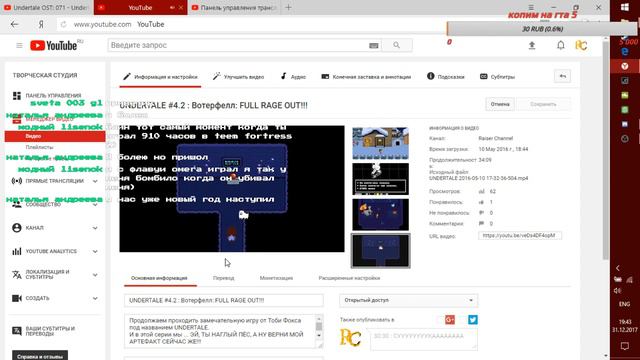The width and height of the screenshot is (640, 360).
Task: Click the Save button
Action: pos(543,104)
